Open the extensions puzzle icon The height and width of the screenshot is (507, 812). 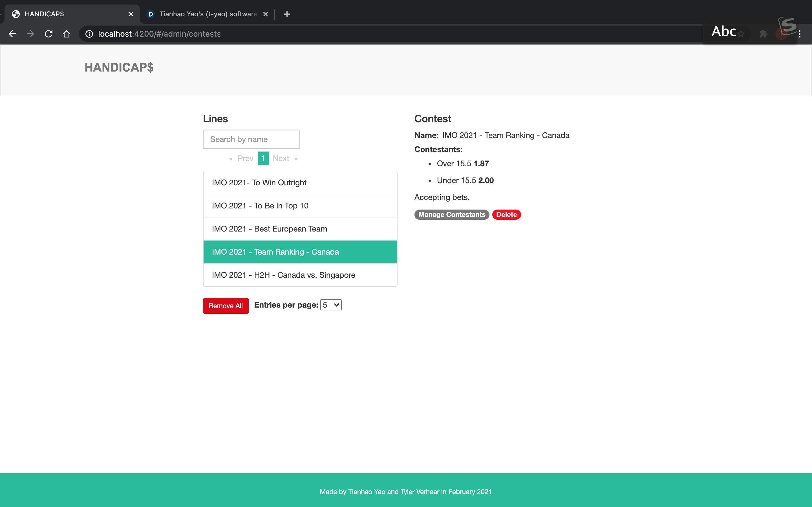click(763, 34)
